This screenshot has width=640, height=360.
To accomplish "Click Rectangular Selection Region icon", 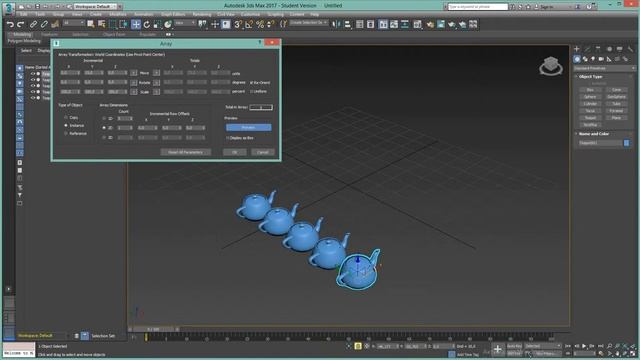I will pos(113,24).
